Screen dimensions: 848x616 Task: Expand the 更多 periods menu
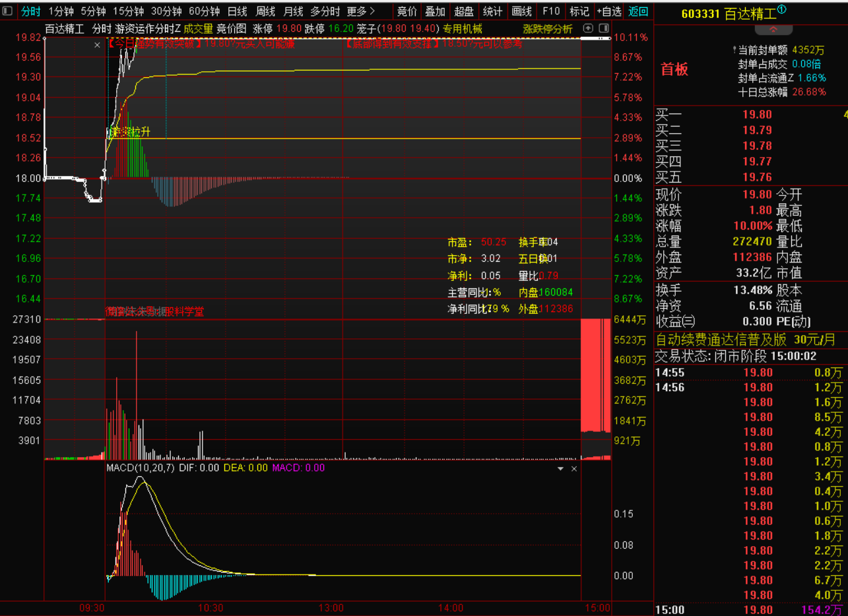point(360,11)
